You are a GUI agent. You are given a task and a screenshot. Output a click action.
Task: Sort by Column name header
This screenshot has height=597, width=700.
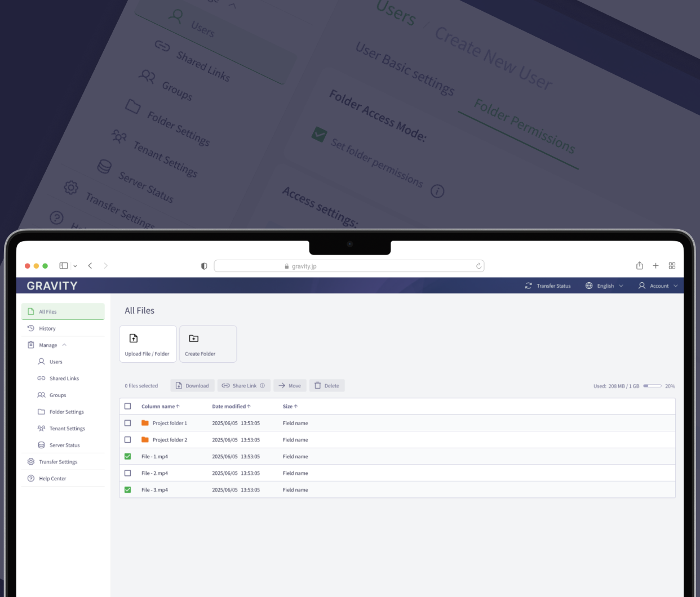tap(161, 406)
